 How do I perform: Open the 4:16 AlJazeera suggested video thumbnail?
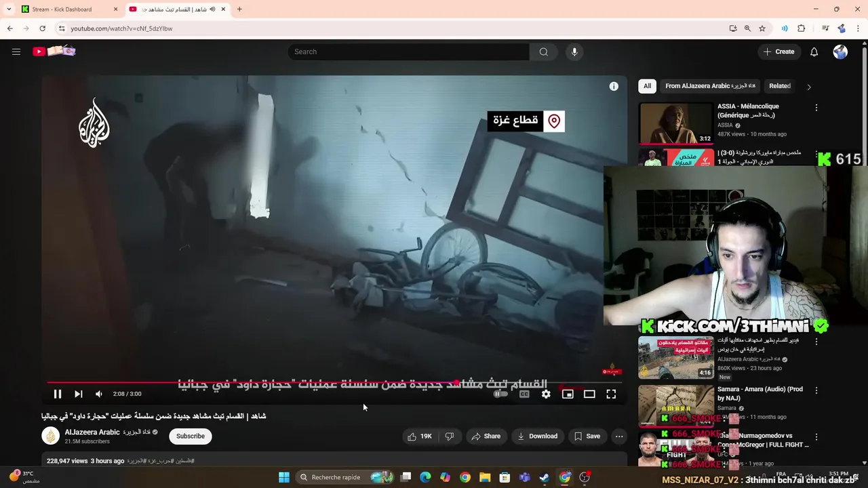(676, 358)
